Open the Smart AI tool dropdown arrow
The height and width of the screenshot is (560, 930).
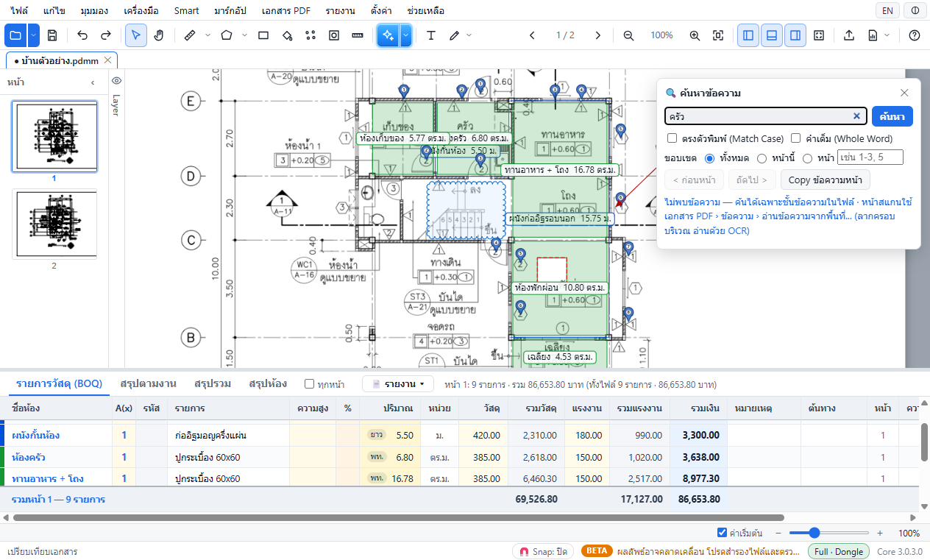pyautogui.click(x=405, y=35)
